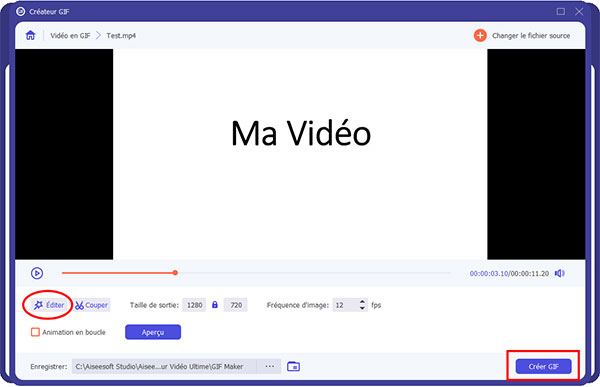This screenshot has height=387, width=600.
Task: Click the save path field
Action: (x=165, y=366)
